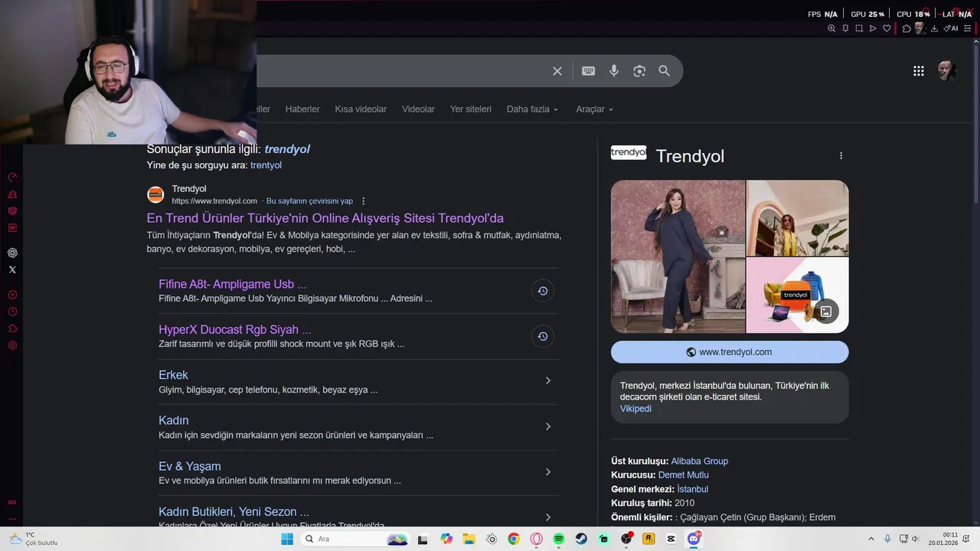Open Google Chrome from the taskbar

(514, 539)
